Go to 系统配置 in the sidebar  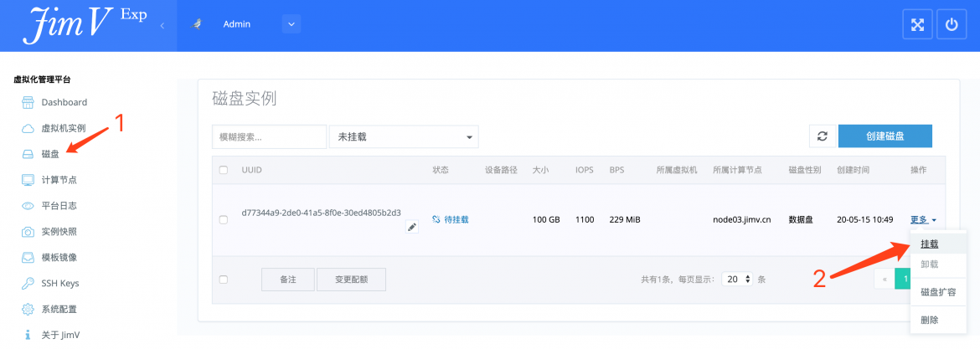59,309
